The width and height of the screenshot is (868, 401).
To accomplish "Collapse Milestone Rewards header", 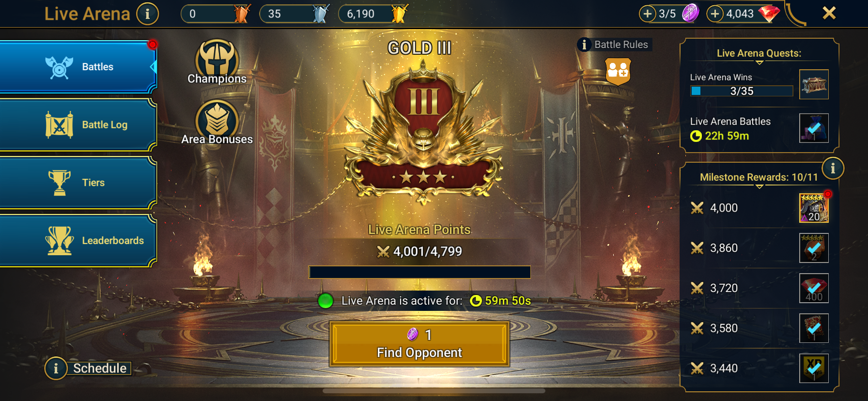I will coord(759,178).
